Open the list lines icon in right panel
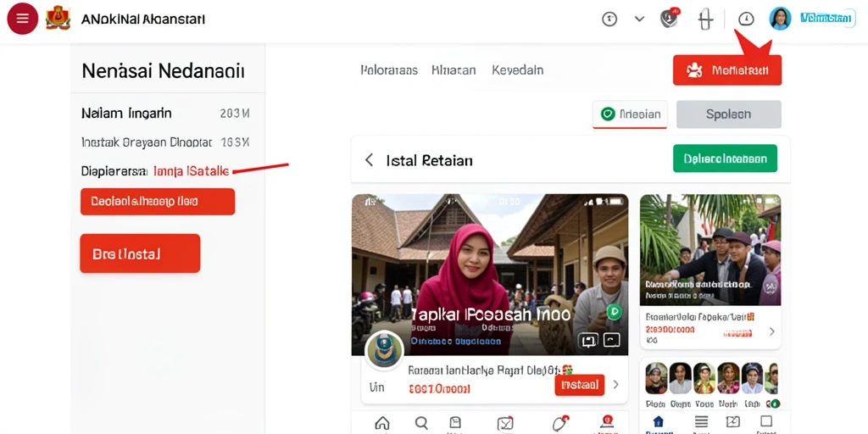The image size is (868, 434). pyautogui.click(x=701, y=422)
